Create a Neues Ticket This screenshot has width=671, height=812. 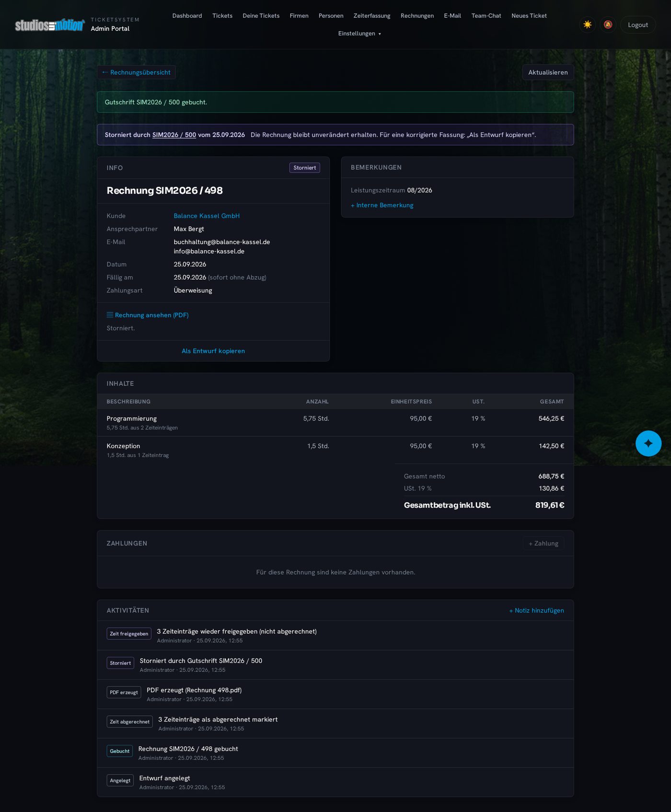(x=529, y=16)
